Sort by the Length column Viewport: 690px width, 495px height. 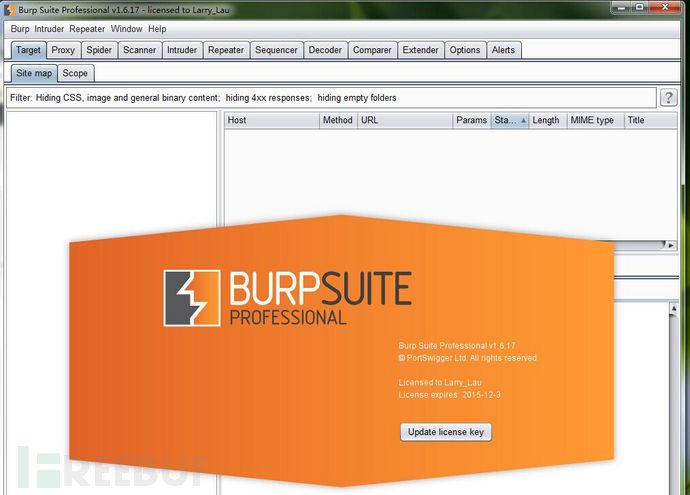[x=547, y=120]
